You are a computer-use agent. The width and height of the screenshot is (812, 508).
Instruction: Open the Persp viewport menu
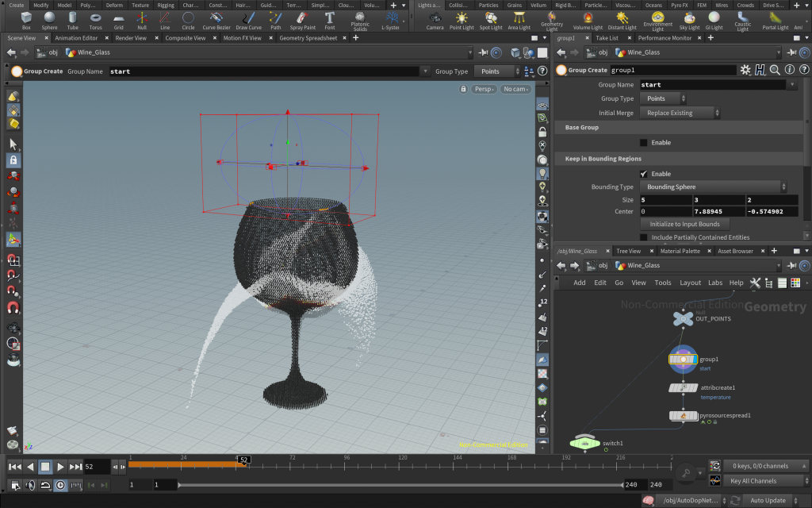(x=485, y=89)
